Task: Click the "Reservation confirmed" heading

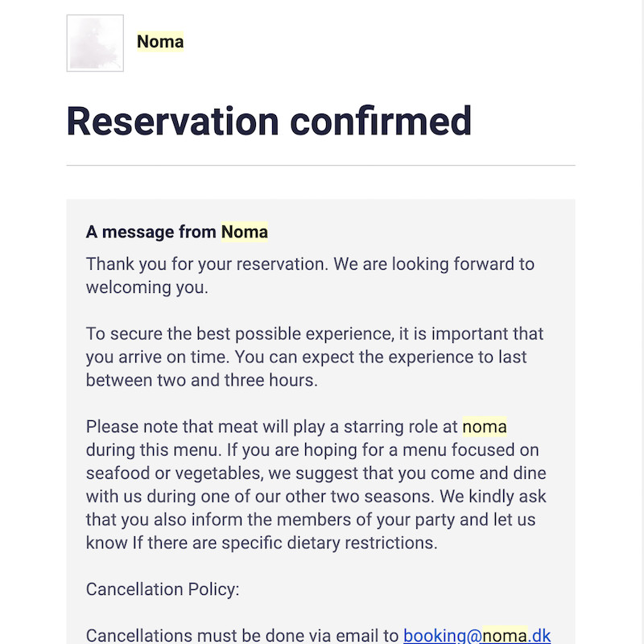Action: 269,121
